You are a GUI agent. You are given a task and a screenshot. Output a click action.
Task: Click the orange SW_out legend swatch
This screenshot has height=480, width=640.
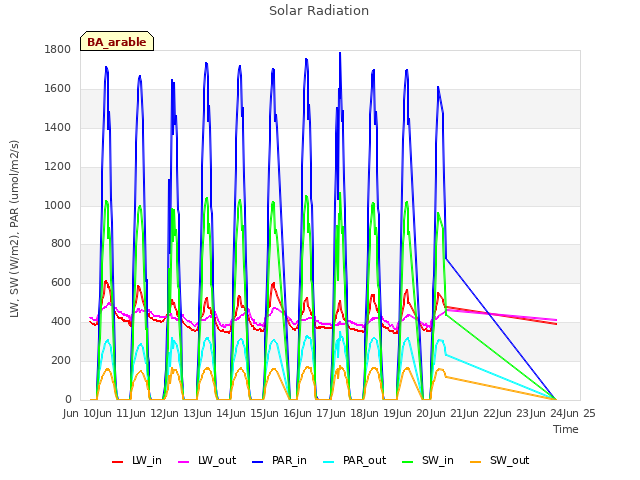click(476, 462)
